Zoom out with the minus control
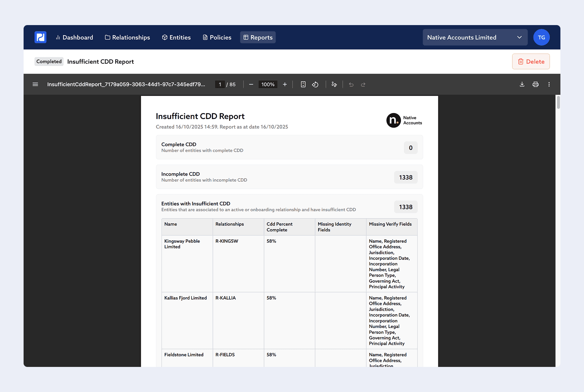Screen dimensions: 584x392 click(x=251, y=84)
